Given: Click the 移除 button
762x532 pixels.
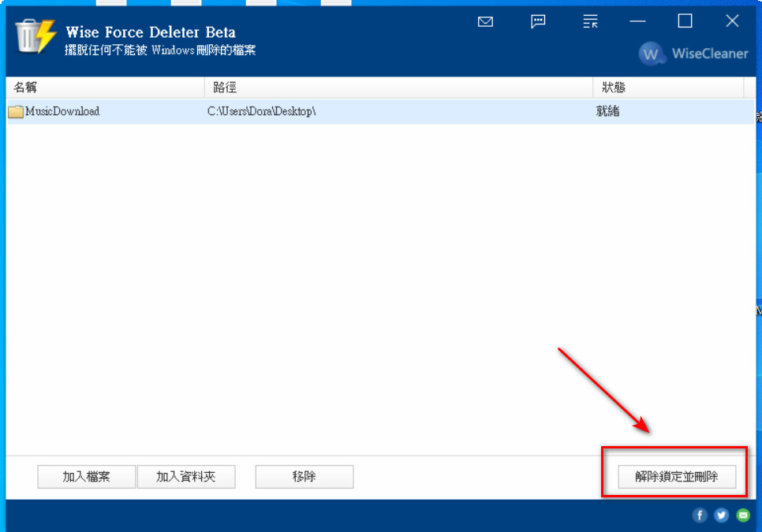Looking at the screenshot, I should [304, 477].
